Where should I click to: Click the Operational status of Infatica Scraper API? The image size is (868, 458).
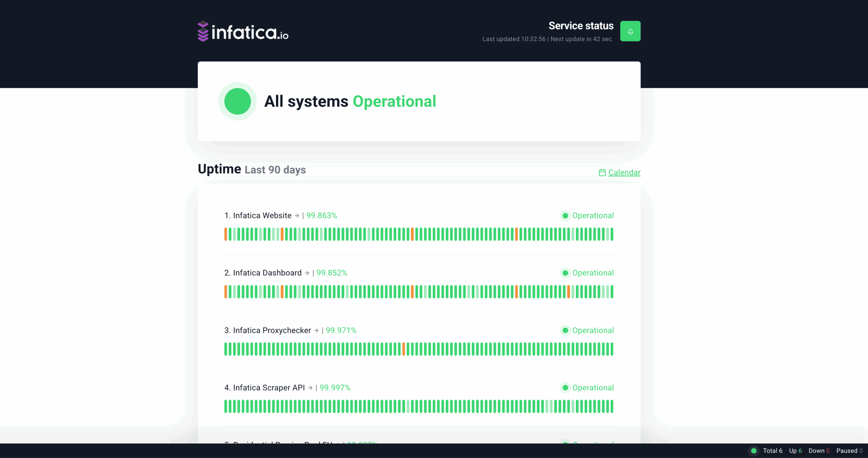(587, 387)
